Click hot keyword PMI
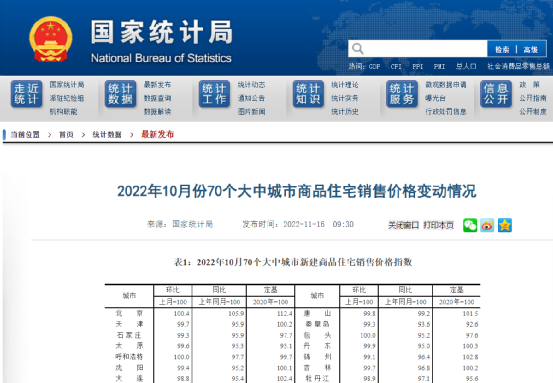The width and height of the screenshot is (553, 383). (x=439, y=66)
